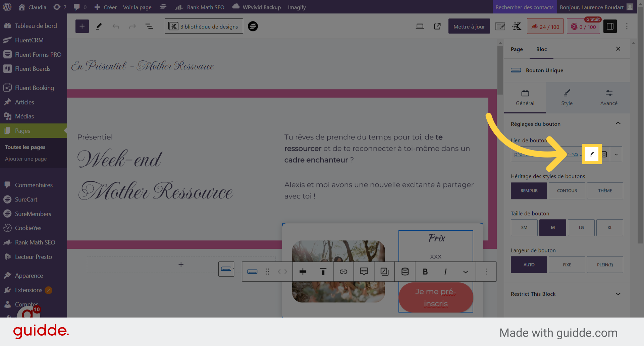
Task: Open the Général settings tab
Action: [525, 98]
